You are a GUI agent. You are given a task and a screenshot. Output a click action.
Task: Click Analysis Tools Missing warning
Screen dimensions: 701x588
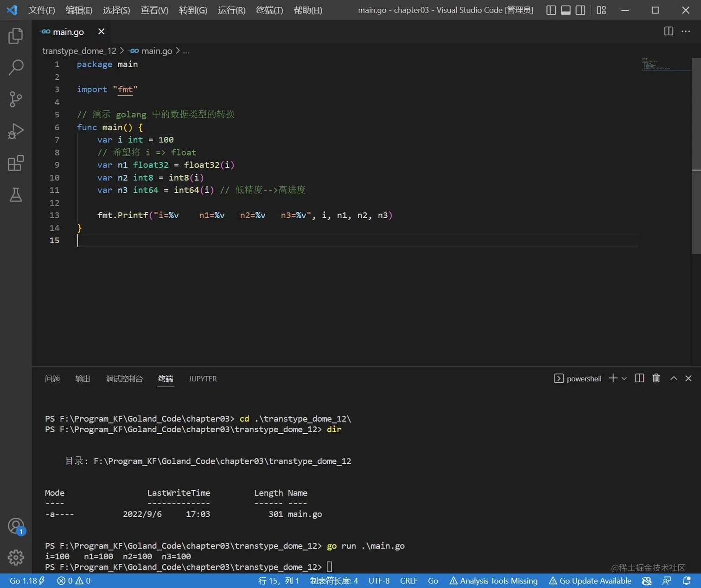click(493, 581)
